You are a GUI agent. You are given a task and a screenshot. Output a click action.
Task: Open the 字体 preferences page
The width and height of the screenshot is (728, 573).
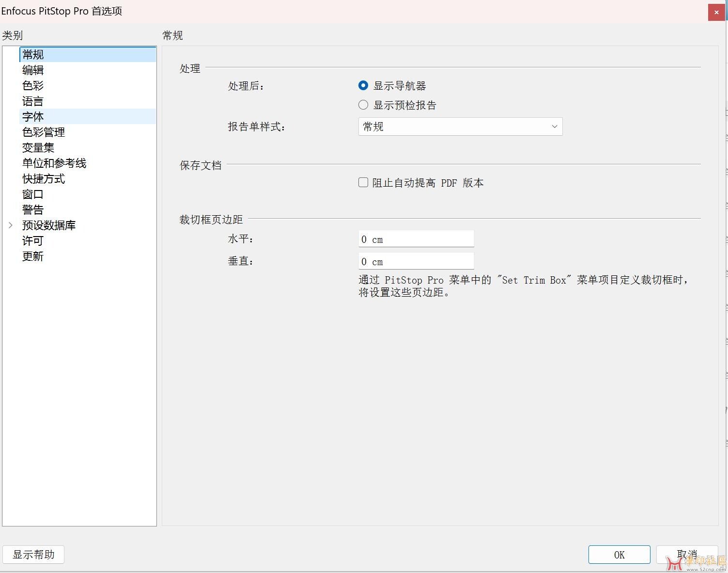[33, 116]
